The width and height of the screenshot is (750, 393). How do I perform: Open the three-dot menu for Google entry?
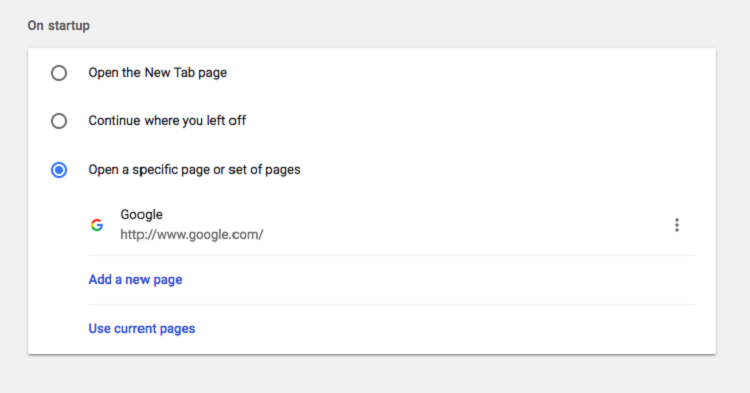[x=676, y=225]
